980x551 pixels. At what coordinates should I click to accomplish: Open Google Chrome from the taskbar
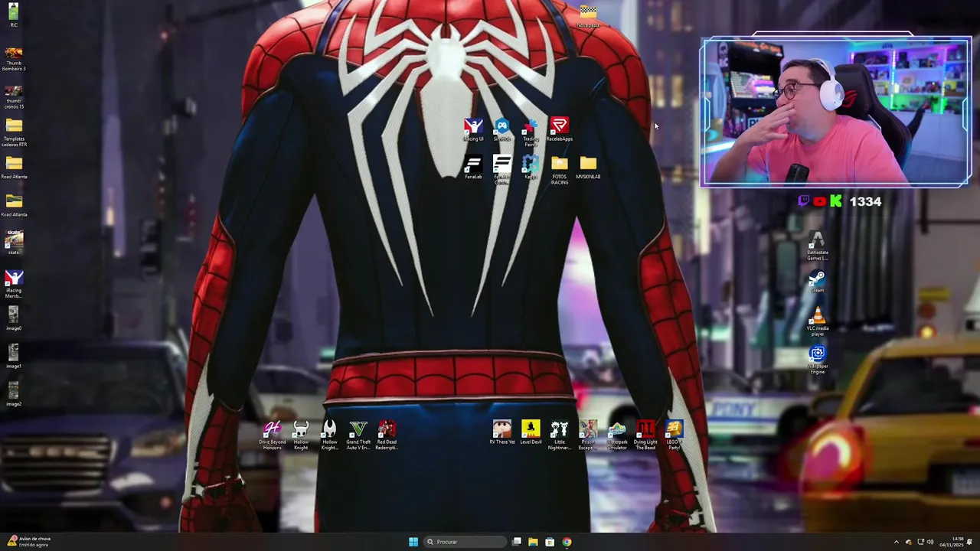click(567, 542)
